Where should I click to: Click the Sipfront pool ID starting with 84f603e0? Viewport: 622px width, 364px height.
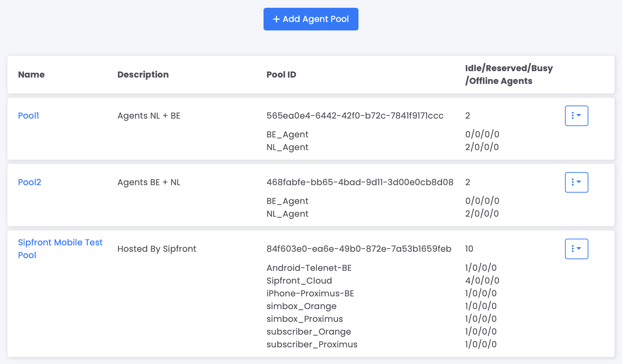click(358, 249)
